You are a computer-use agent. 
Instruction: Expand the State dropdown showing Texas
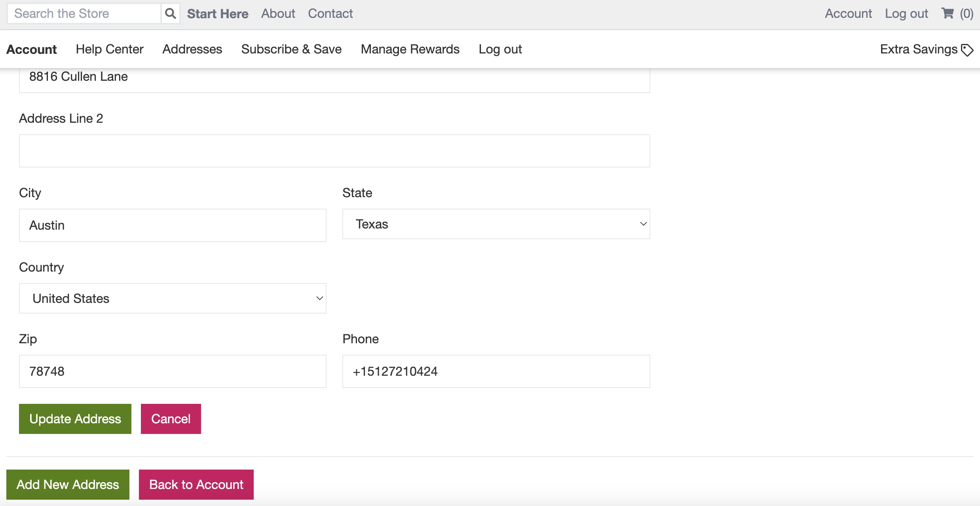click(496, 224)
